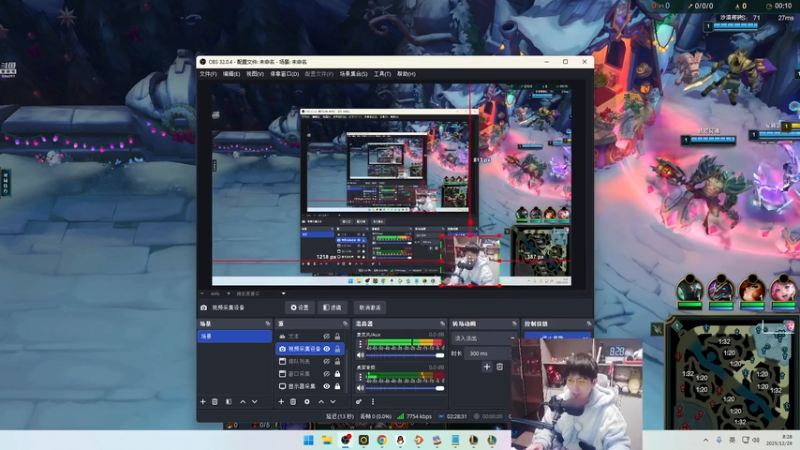Open the 工具(T) menu in OBS

[382, 74]
